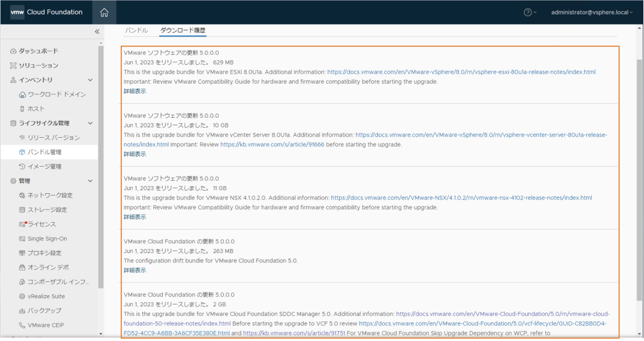
Task: Open administrator@vsphere.local user menu
Action: [592, 13]
